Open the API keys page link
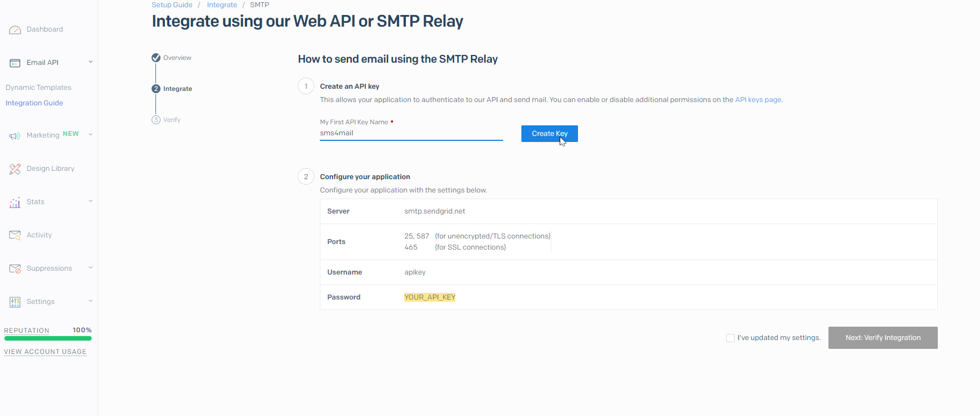The width and height of the screenshot is (980, 416). coord(758,100)
